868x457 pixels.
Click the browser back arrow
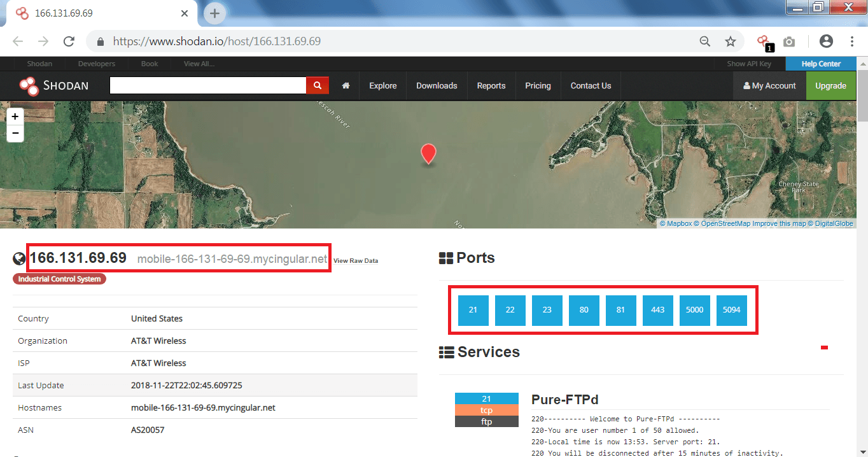[x=18, y=41]
